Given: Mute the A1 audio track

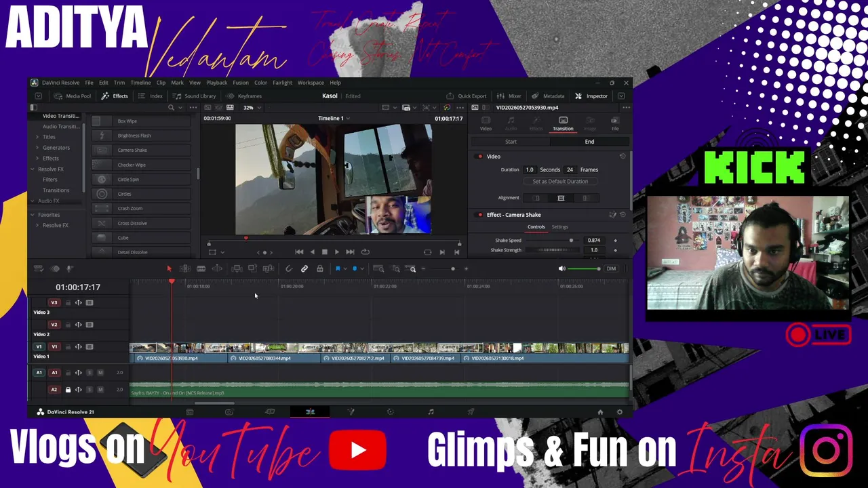Looking at the screenshot, I should (x=100, y=373).
